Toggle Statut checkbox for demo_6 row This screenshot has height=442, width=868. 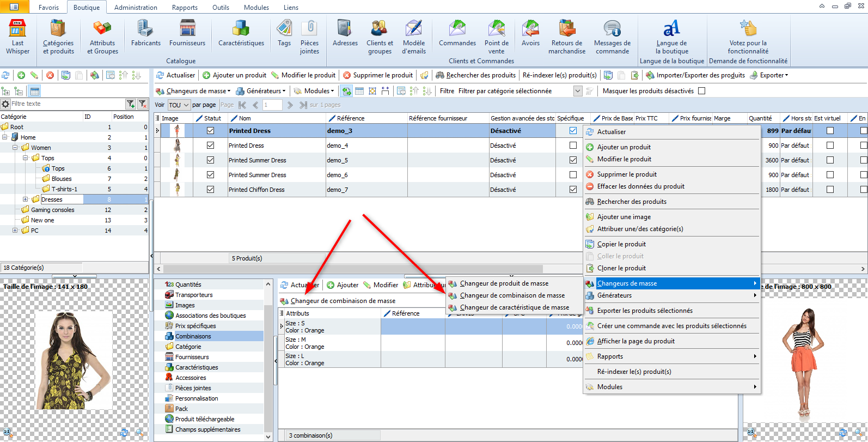(x=210, y=175)
